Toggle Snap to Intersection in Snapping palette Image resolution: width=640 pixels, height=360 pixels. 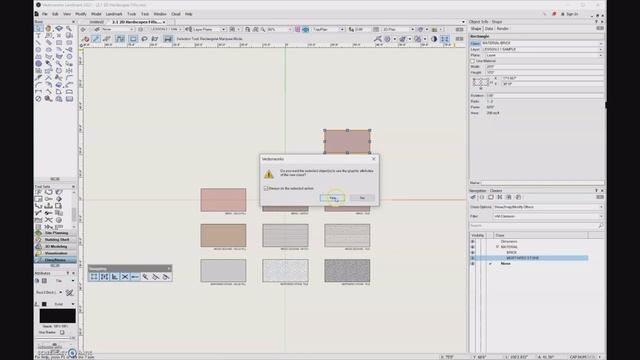(125, 277)
